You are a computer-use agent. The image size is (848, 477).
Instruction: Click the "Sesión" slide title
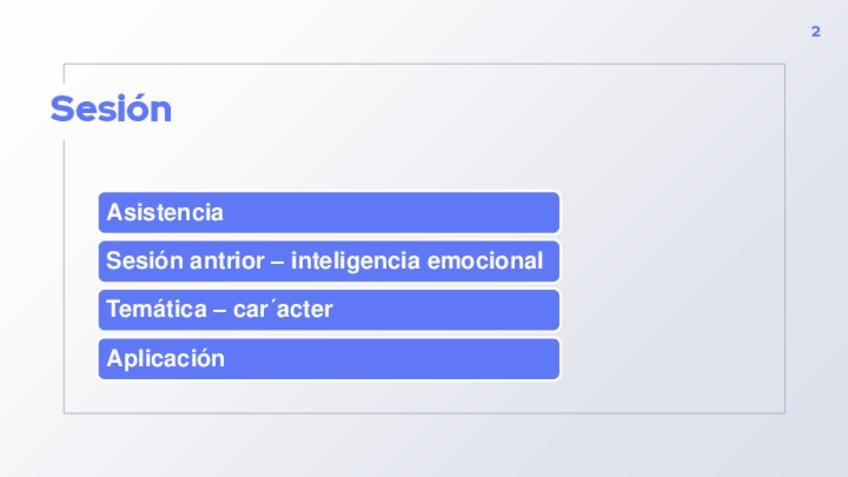coord(111,109)
